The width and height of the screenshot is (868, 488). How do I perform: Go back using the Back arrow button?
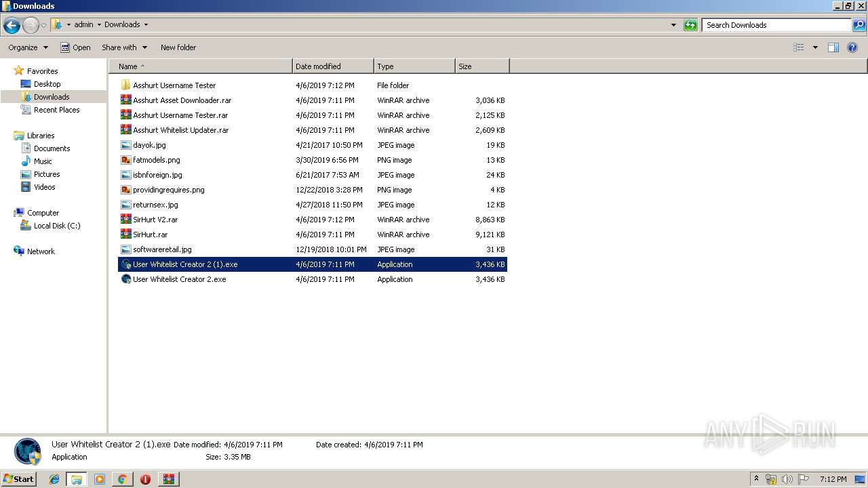[x=12, y=26]
